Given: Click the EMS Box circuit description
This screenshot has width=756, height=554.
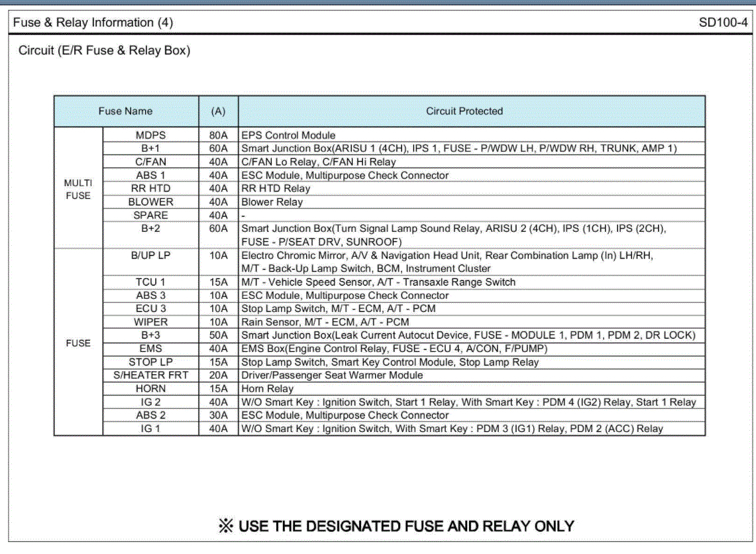Looking at the screenshot, I should (394, 349).
